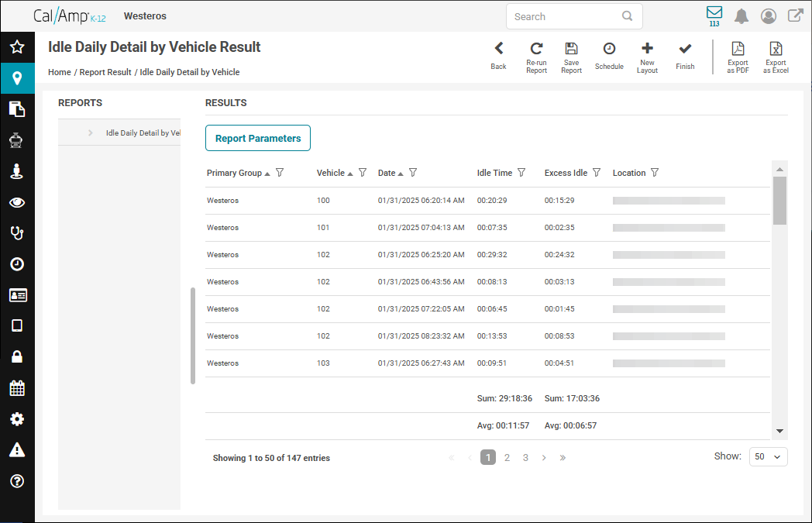Open the Show 50 entries dropdown
This screenshot has width=812, height=523.
[768, 456]
